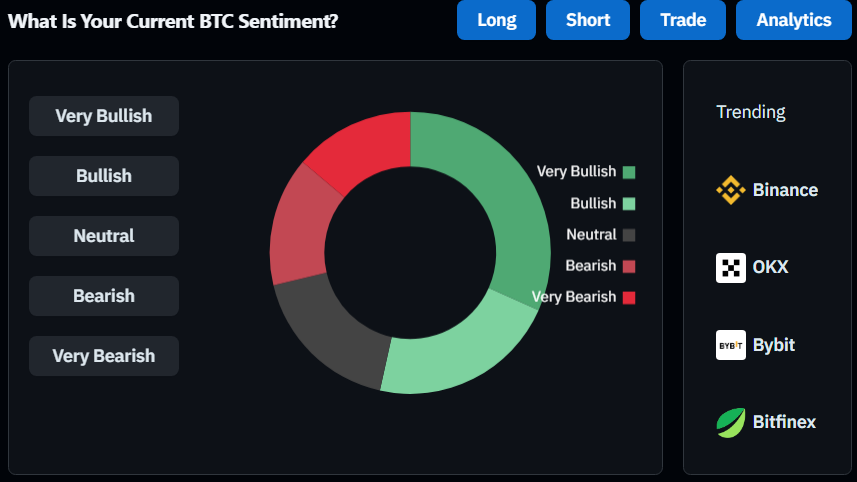Viewport: 857px width, 482px height.
Task: Vote Very Bullish sentiment
Action: (x=104, y=116)
